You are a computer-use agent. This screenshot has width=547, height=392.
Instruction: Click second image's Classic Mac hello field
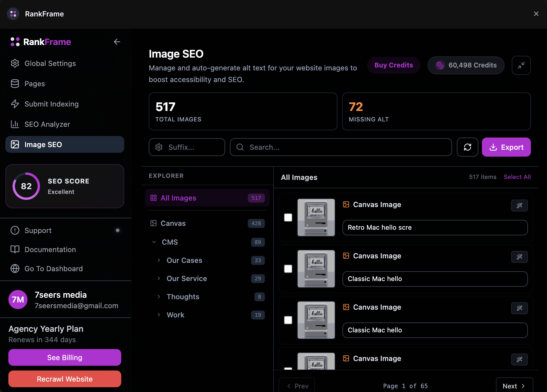(435, 279)
